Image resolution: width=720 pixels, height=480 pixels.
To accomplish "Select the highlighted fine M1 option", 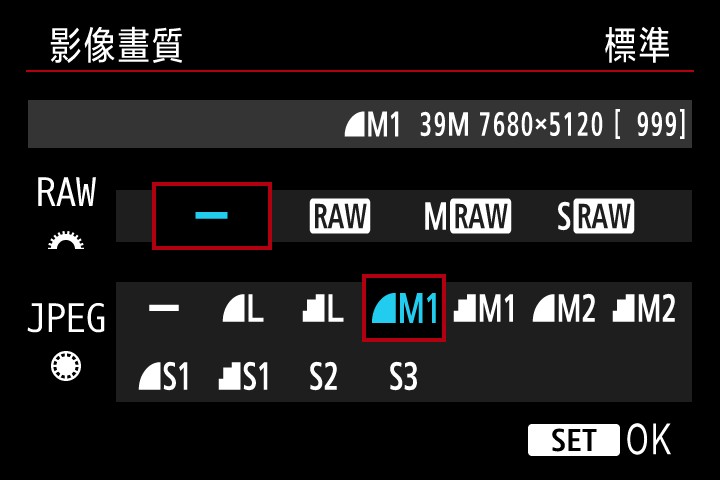I will 404,308.
